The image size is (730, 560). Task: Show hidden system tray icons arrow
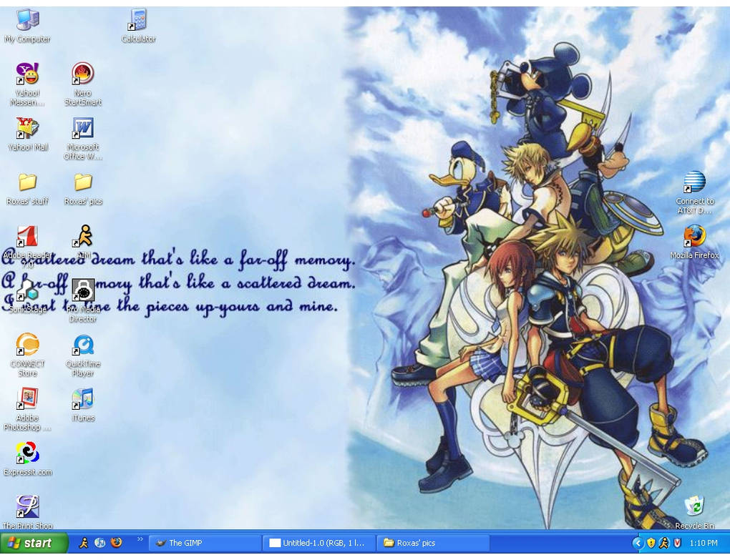coord(638,543)
